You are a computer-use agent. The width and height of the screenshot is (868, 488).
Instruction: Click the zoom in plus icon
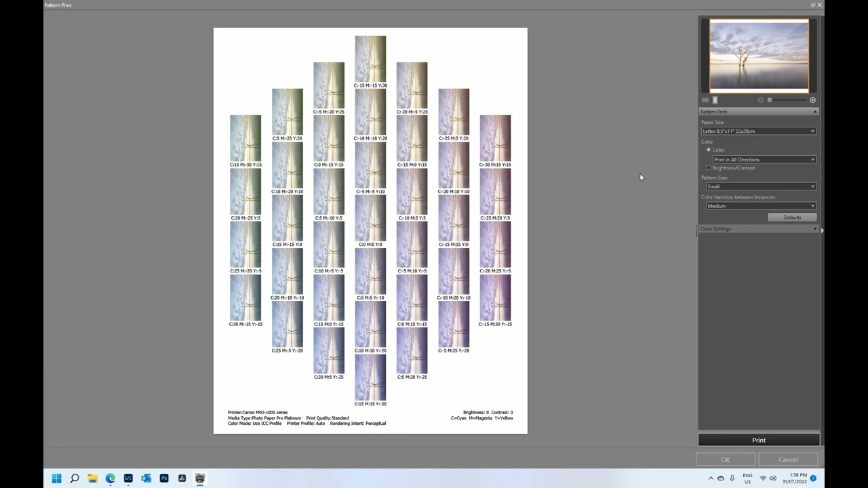pos(812,100)
